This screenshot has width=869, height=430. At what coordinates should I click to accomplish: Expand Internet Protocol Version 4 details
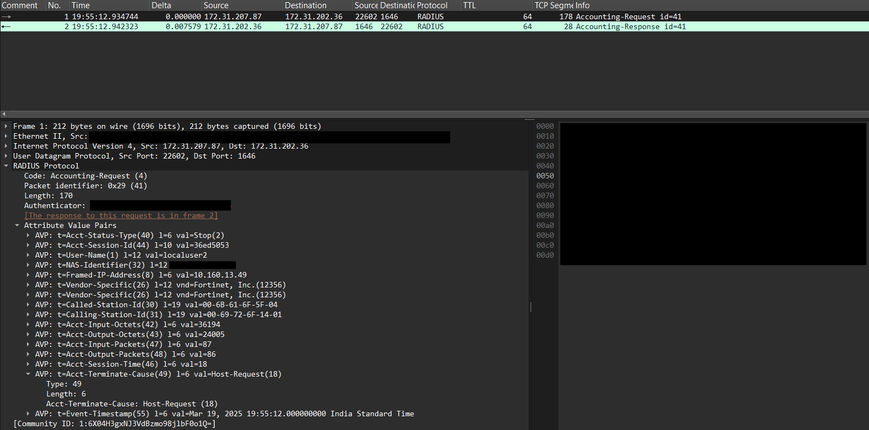[6, 146]
